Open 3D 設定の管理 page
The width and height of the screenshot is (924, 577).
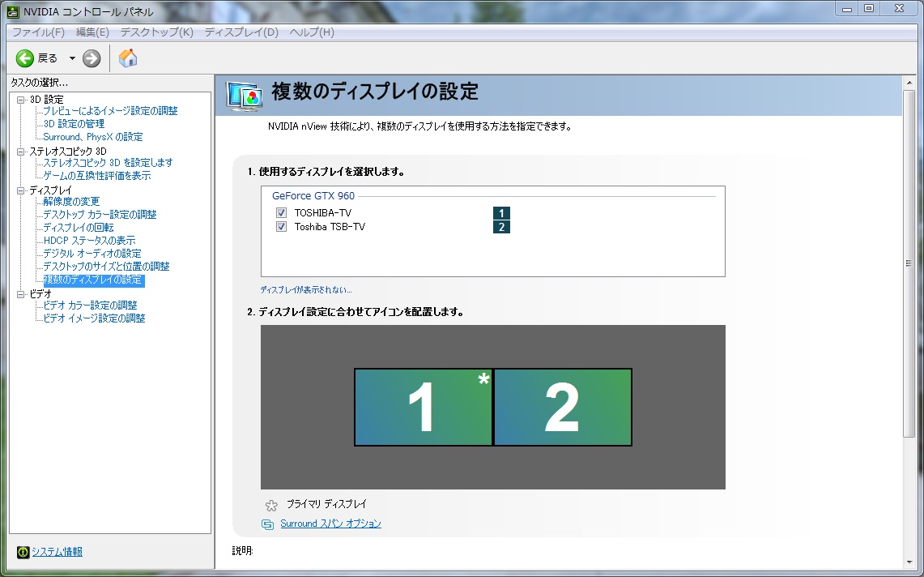pyautogui.click(x=74, y=124)
